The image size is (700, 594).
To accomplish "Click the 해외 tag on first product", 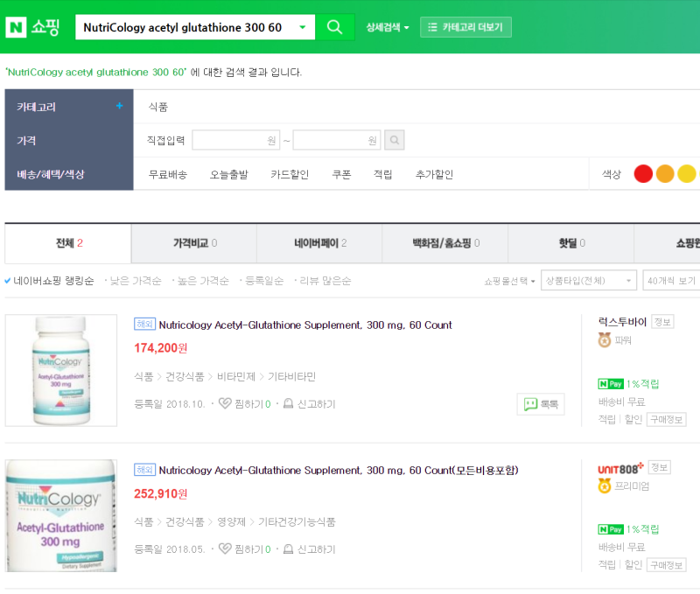I will (x=144, y=324).
